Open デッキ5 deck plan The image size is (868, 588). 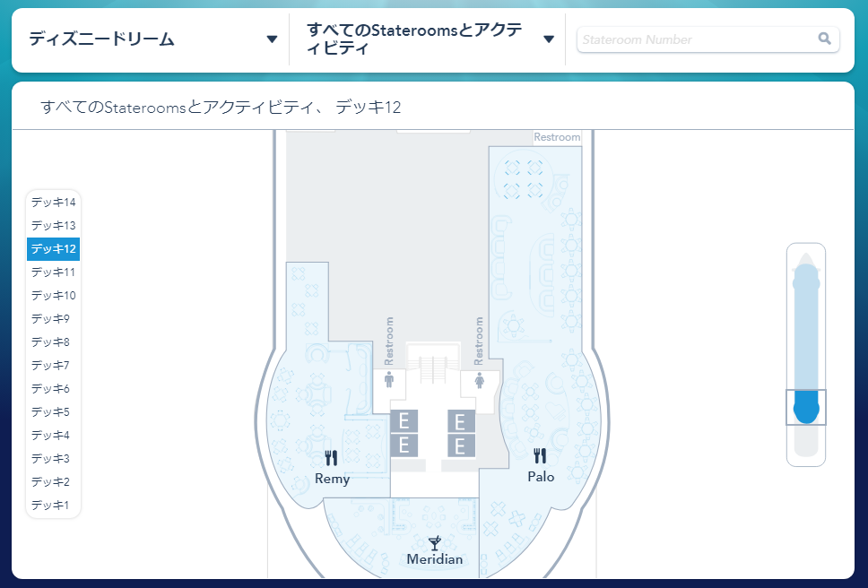(53, 411)
